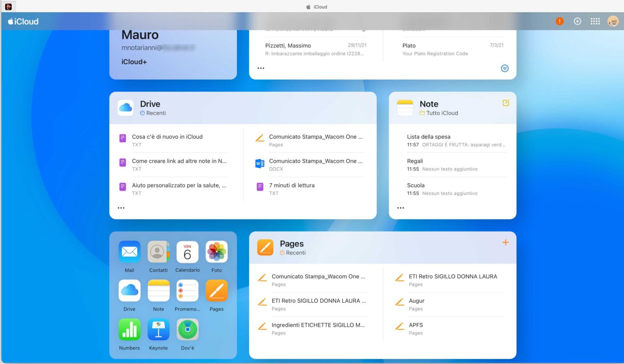Open the Mail app icon
The image size is (624, 364).
tap(129, 252)
